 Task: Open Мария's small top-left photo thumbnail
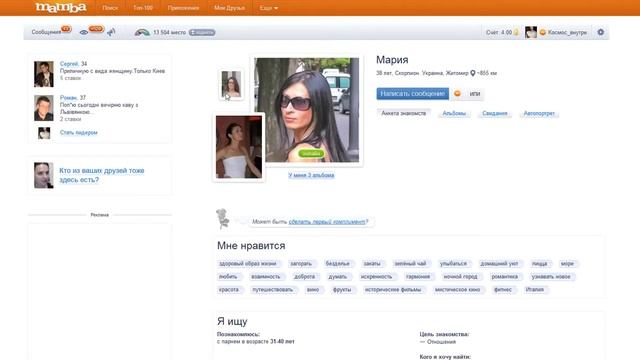pyautogui.click(x=231, y=84)
